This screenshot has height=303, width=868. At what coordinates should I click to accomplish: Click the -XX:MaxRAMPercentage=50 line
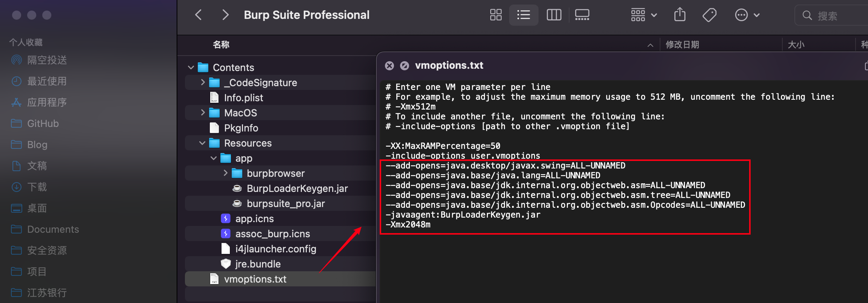click(443, 146)
